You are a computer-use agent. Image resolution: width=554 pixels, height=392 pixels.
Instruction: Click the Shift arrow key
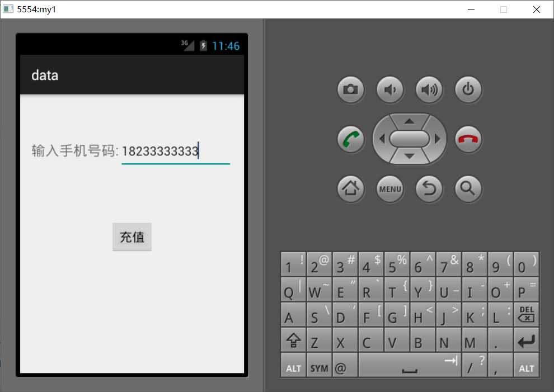(293, 340)
